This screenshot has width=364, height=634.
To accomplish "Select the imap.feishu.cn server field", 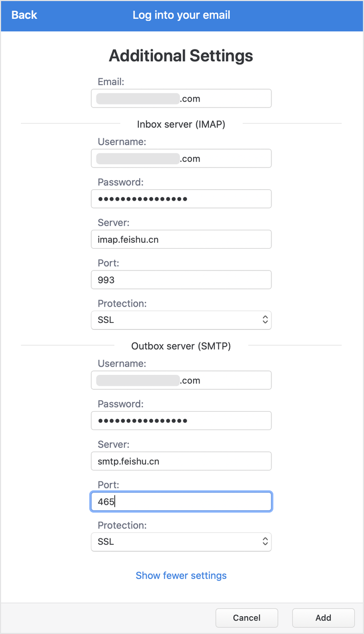I will (x=181, y=239).
